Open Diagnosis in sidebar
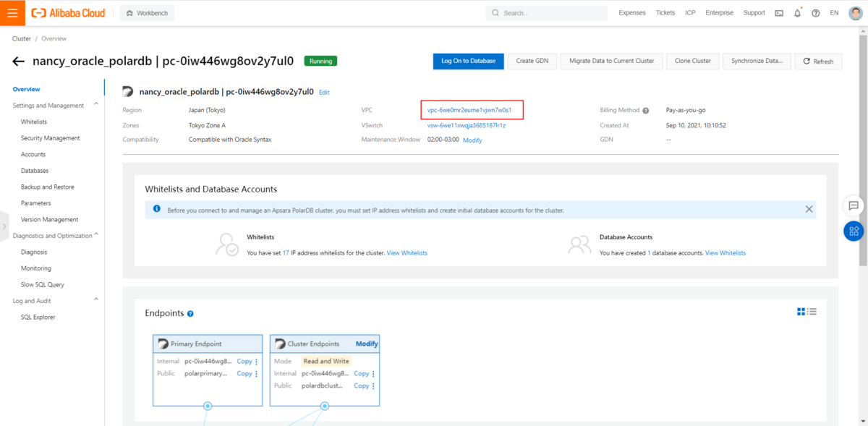This screenshot has width=868, height=426. (x=34, y=252)
